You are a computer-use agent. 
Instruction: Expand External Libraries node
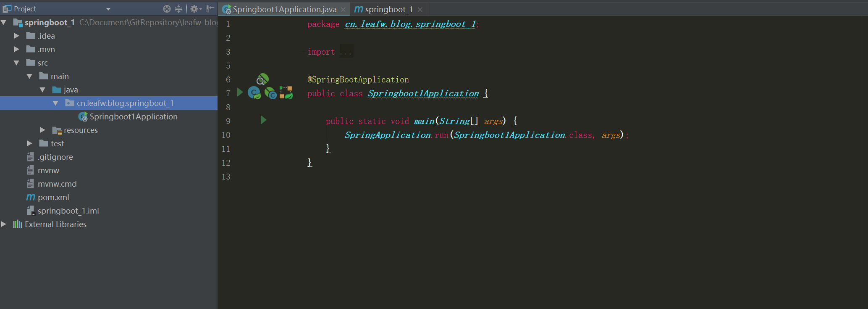point(4,224)
